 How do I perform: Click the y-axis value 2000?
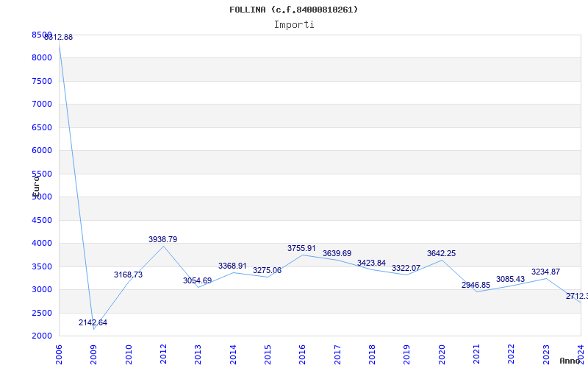point(42,336)
